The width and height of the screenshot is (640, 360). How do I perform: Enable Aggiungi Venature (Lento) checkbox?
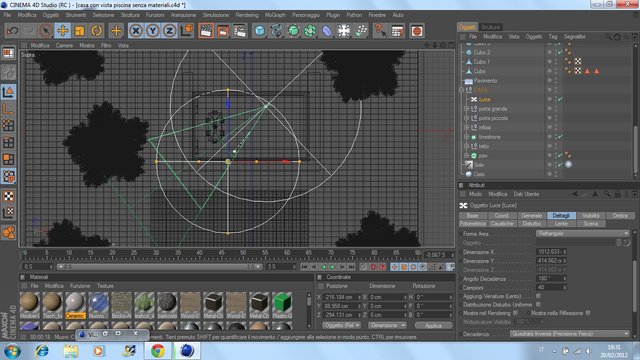[538, 296]
